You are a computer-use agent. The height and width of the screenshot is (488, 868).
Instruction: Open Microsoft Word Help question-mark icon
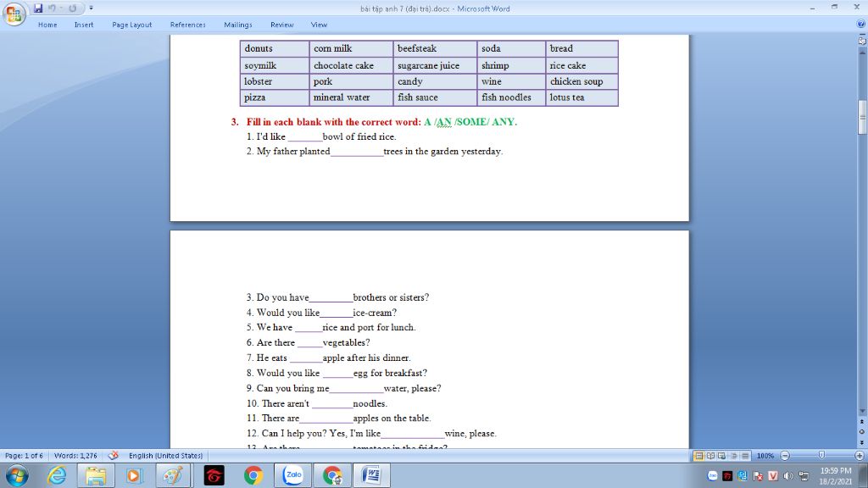(x=861, y=24)
